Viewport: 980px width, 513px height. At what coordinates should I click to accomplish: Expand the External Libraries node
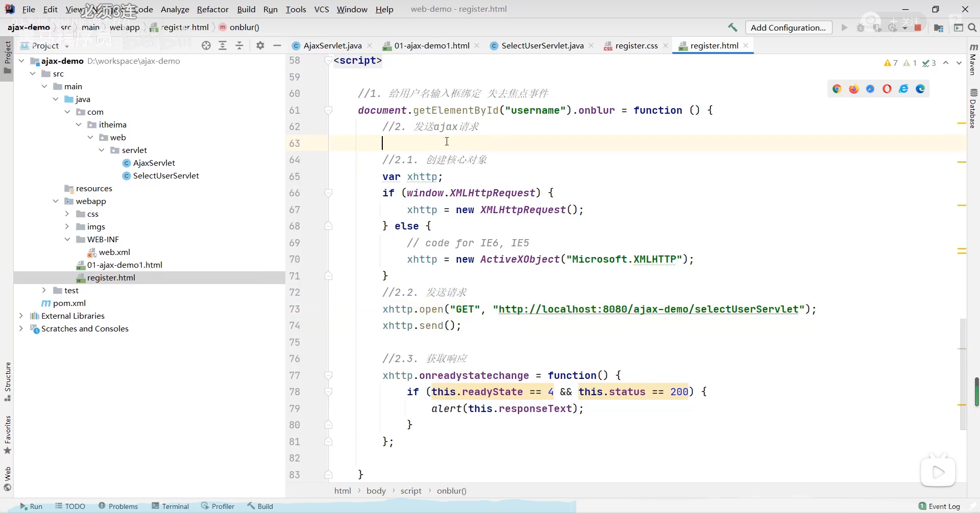tap(21, 316)
